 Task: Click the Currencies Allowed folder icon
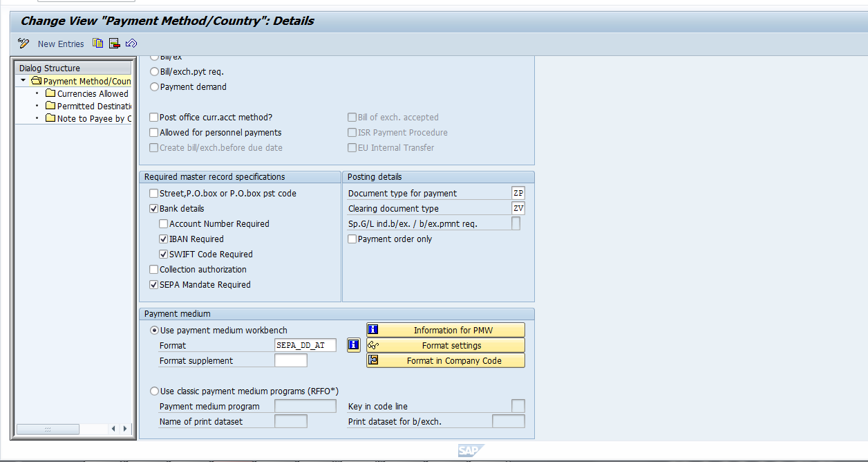coord(50,93)
